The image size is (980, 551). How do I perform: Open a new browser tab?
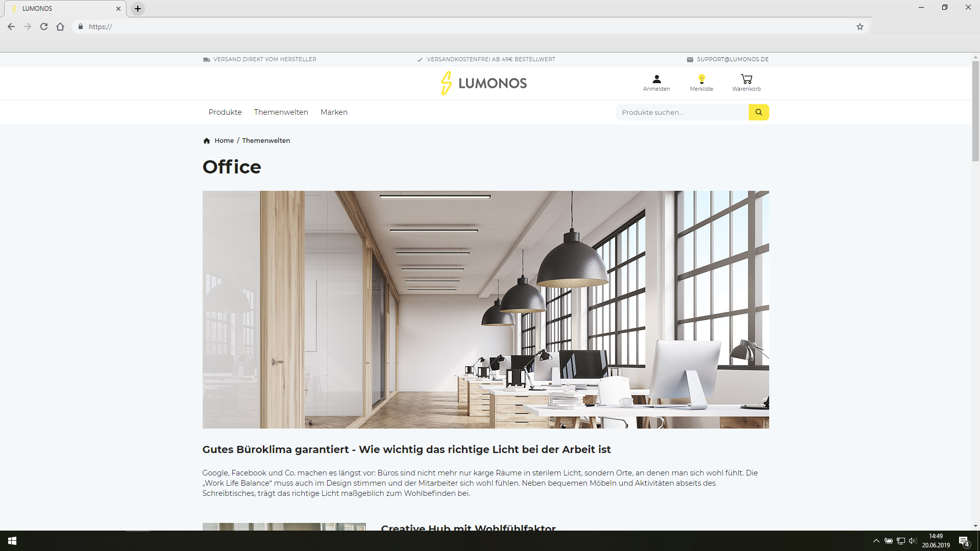pos(138,9)
